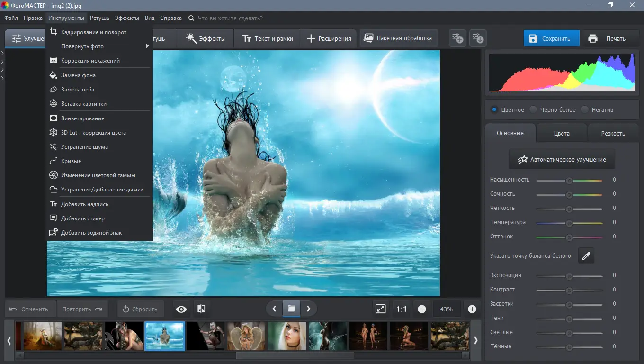644x364 pixels.
Task: Click Автоматическое улучшение button
Action: click(562, 160)
